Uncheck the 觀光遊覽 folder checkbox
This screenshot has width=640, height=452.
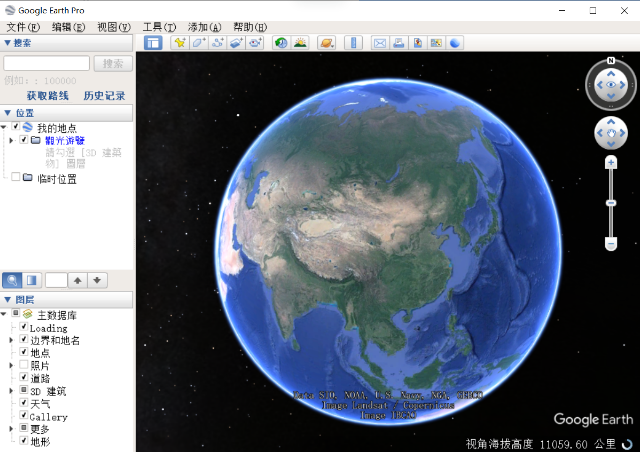24,140
